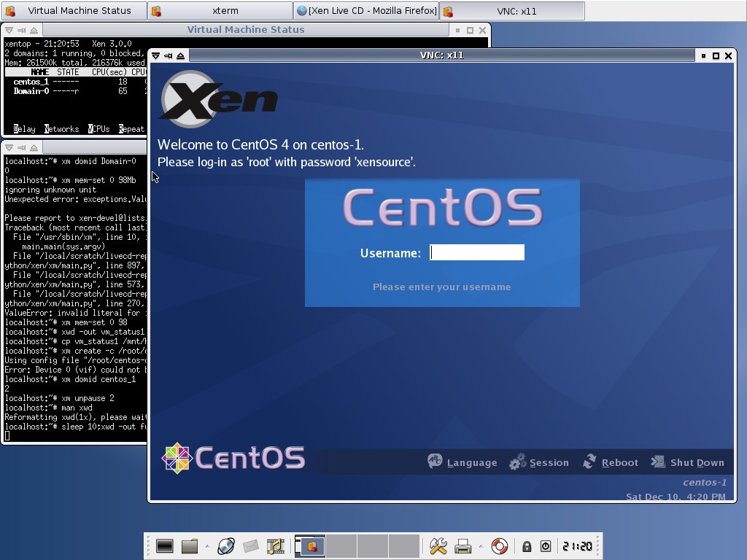Switch to xterm taskbar tab

point(219,11)
